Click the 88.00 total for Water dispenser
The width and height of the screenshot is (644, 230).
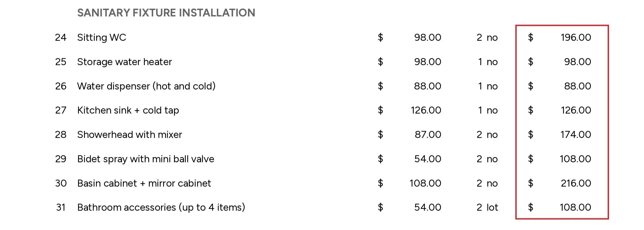coord(578,86)
